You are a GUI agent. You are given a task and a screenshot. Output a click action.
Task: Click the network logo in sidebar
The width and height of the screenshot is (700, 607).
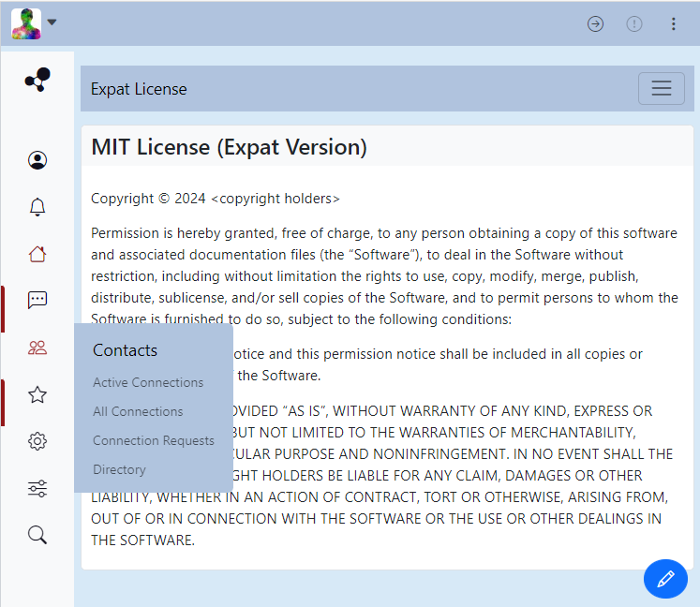[37, 81]
